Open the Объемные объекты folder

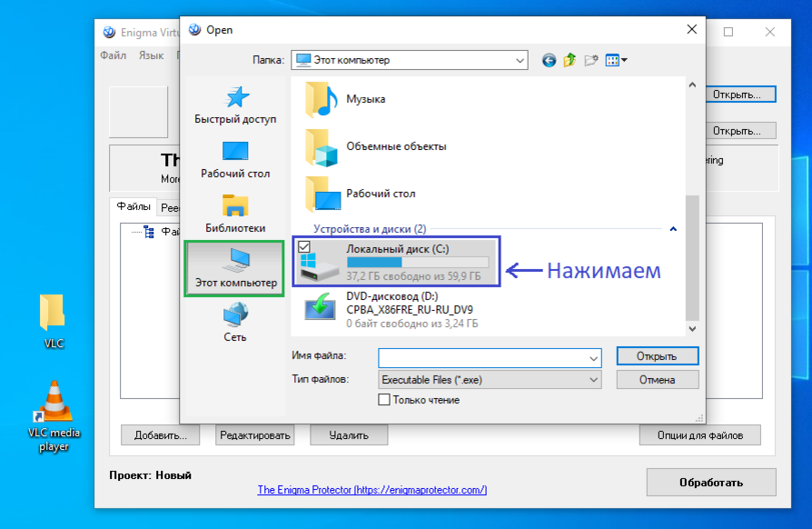(x=376, y=146)
